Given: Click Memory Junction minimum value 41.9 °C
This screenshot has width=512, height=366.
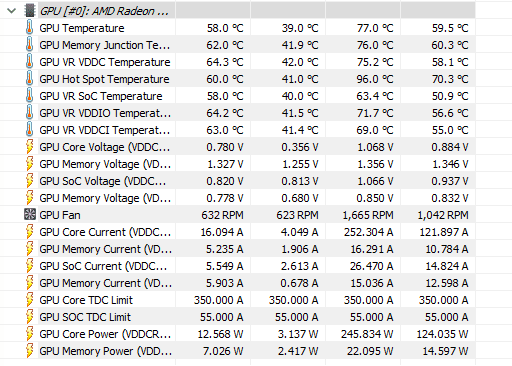Looking at the screenshot, I should tap(300, 45).
